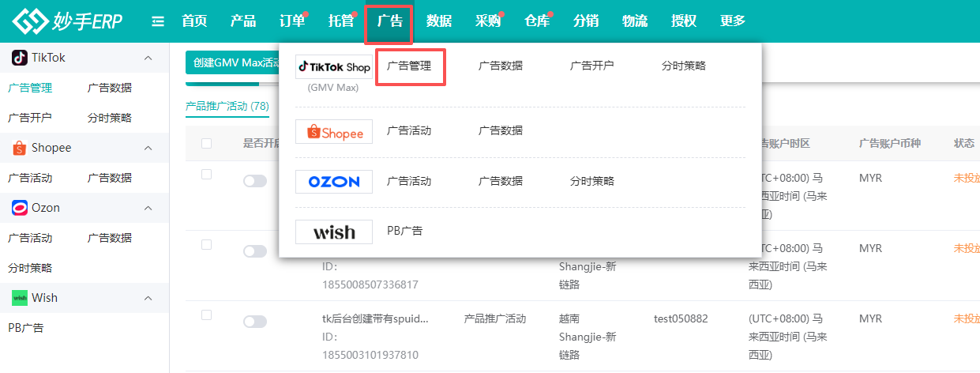Screen dimensions: 980x373
Task: Click the Shopee logo in dropdown
Action: pyautogui.click(x=334, y=132)
